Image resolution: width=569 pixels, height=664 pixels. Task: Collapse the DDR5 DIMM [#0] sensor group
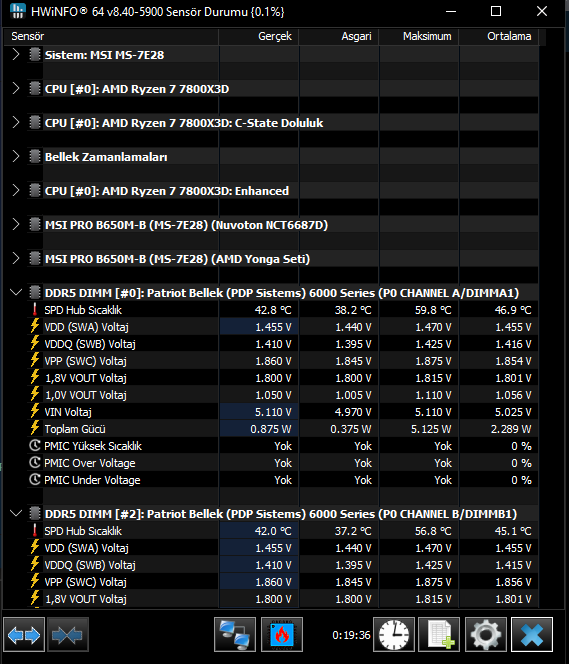pyautogui.click(x=16, y=293)
